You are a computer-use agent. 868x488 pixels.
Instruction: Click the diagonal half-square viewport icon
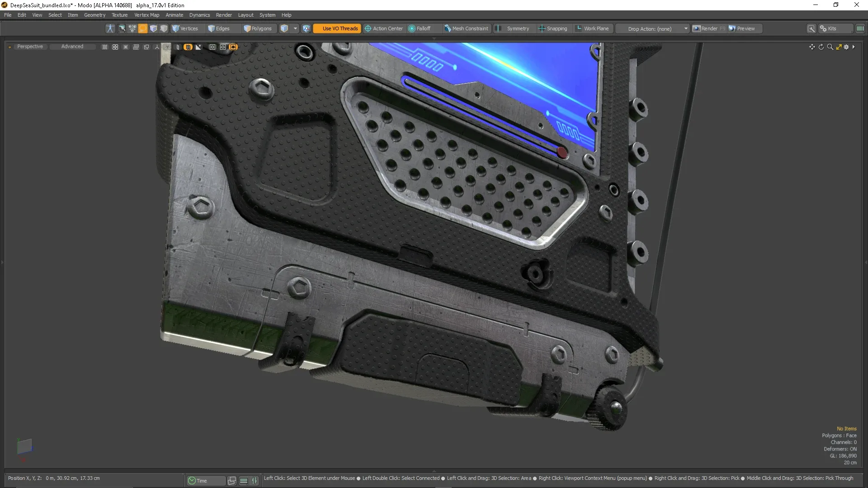point(198,47)
